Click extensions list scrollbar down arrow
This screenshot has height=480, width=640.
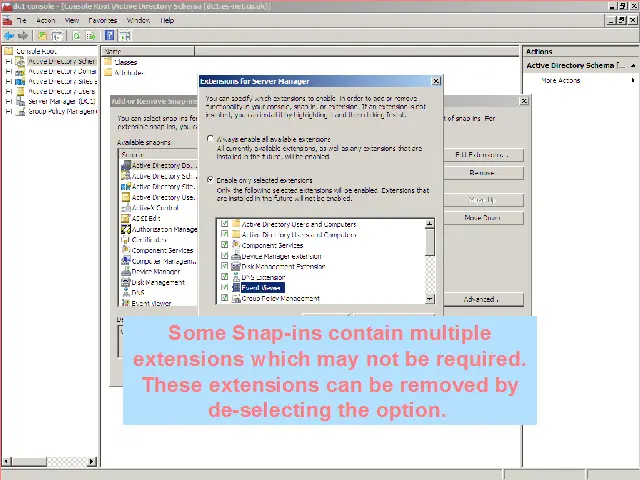click(x=430, y=298)
